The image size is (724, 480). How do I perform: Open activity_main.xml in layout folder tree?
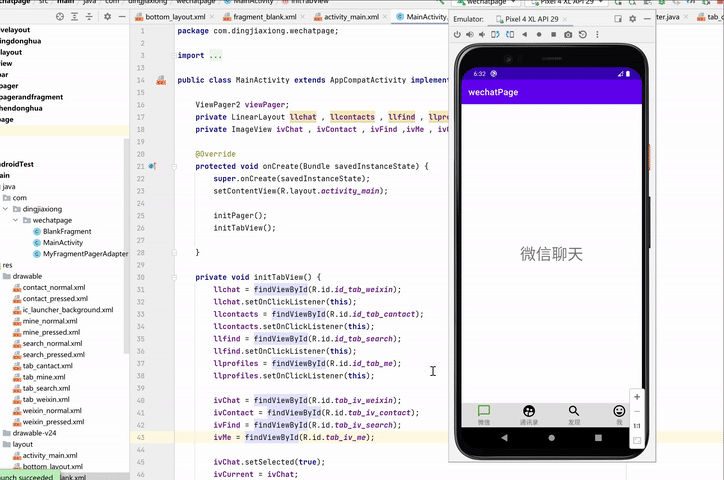(45, 456)
